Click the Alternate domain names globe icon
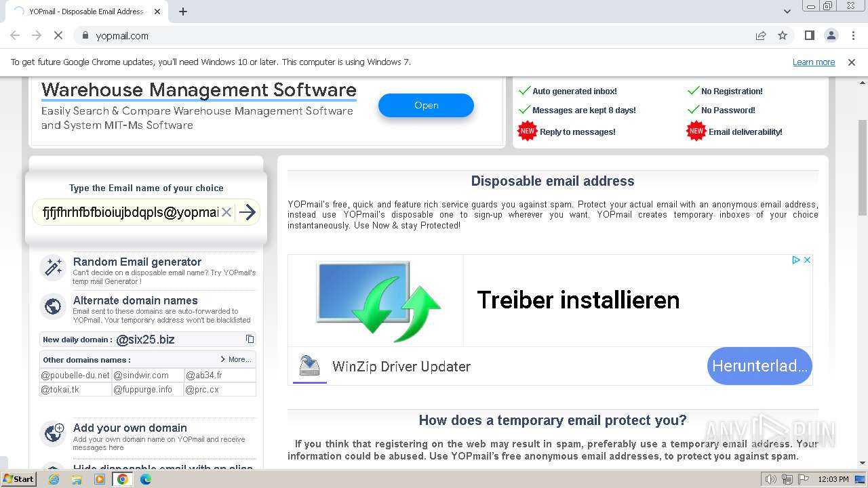The width and height of the screenshot is (868, 488). 53,306
